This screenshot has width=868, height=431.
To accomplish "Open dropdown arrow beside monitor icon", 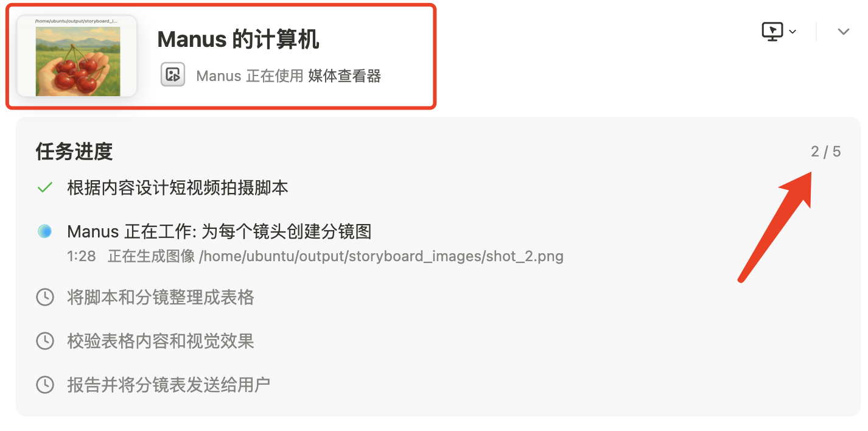I will [x=793, y=32].
